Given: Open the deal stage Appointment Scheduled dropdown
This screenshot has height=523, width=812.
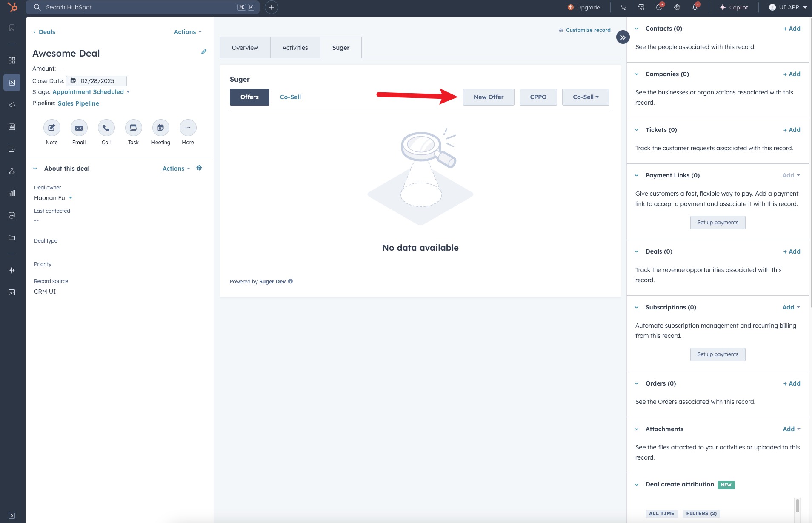Looking at the screenshot, I should 91,92.
